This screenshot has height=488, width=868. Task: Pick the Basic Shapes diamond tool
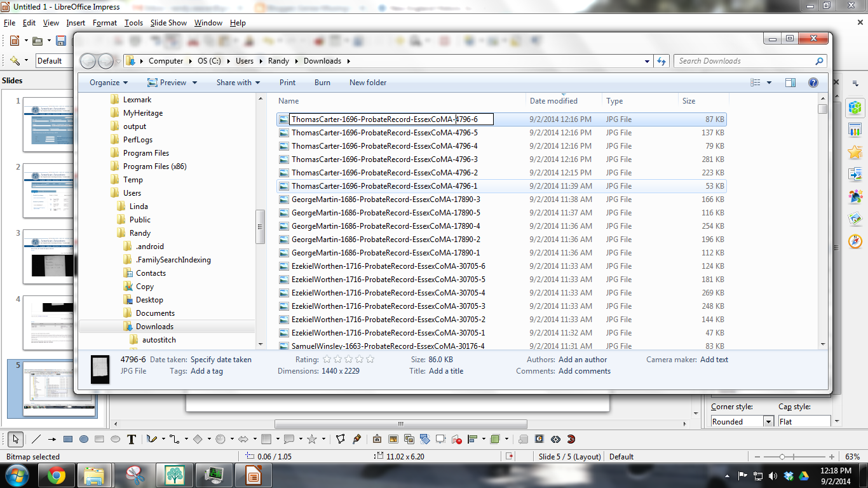point(198,438)
